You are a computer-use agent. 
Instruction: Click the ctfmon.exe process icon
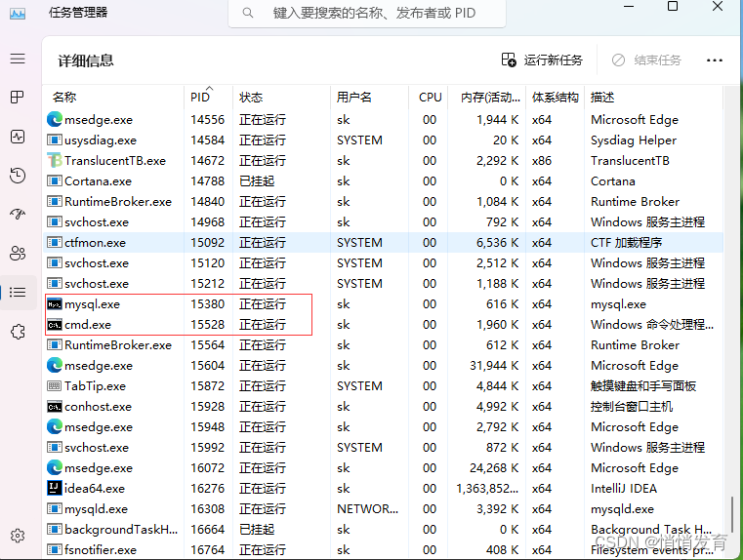55,243
